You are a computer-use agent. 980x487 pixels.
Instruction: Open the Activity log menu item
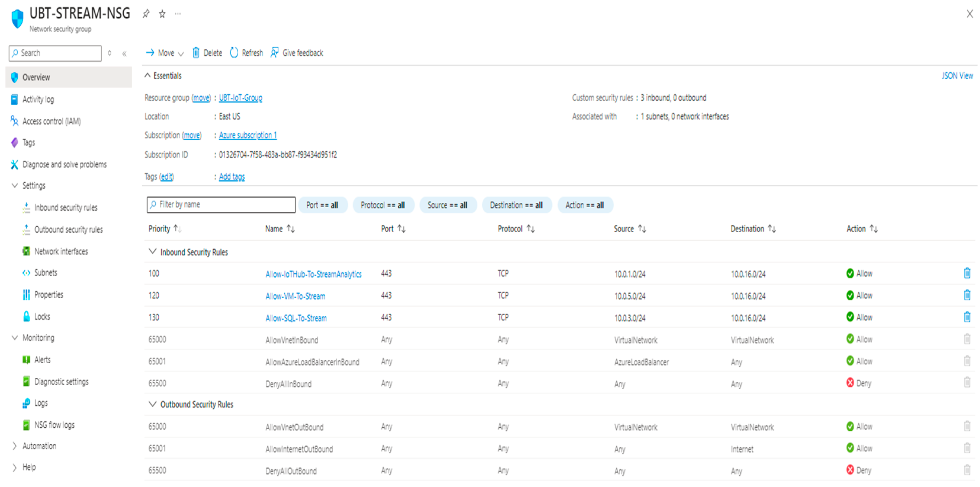[x=38, y=99]
